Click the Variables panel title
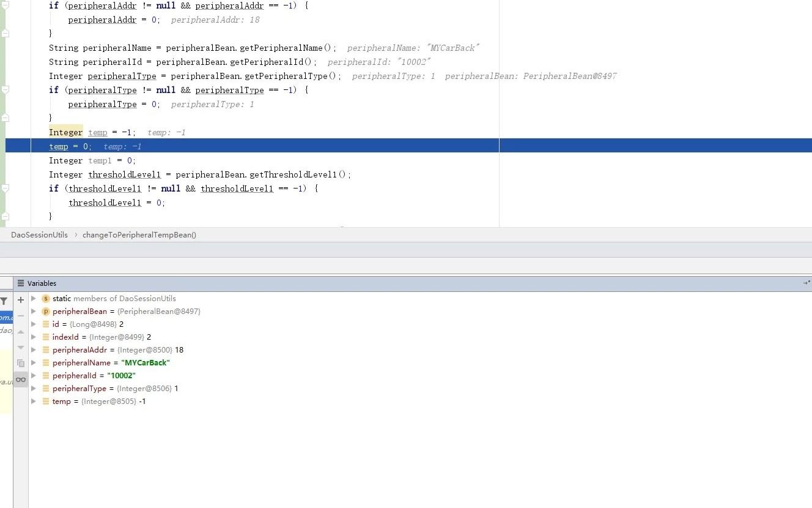The width and height of the screenshot is (812, 508). pyautogui.click(x=42, y=283)
